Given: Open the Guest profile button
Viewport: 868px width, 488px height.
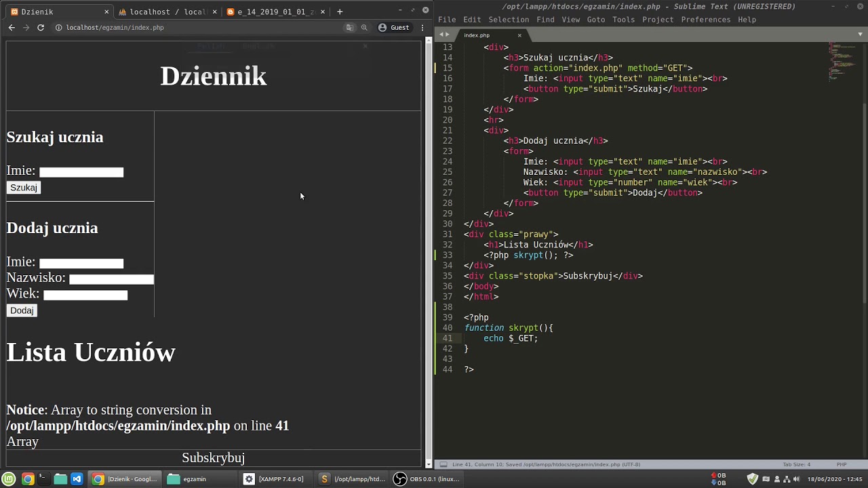Looking at the screenshot, I should (x=394, y=28).
